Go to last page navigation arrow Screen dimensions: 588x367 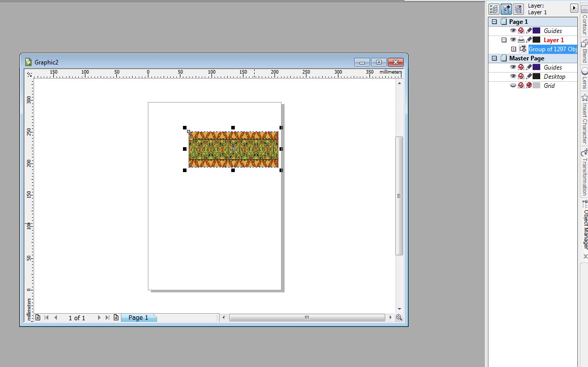tap(107, 318)
